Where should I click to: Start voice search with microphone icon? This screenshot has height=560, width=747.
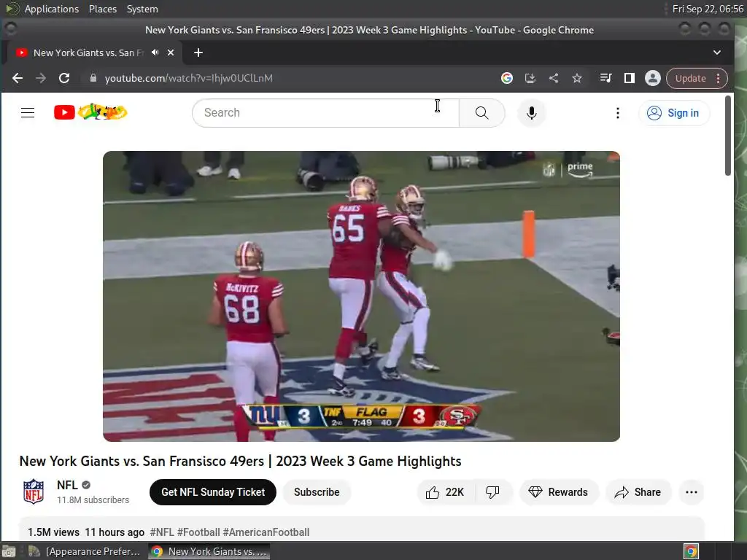tap(532, 113)
